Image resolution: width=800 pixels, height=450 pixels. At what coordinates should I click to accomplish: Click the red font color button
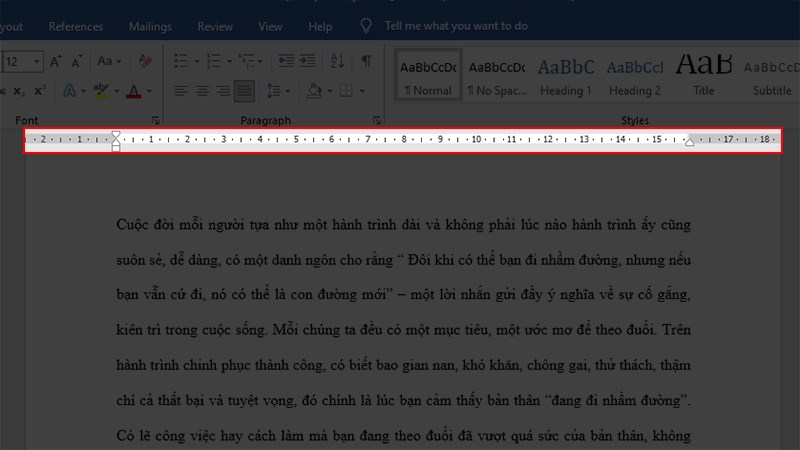[133, 91]
